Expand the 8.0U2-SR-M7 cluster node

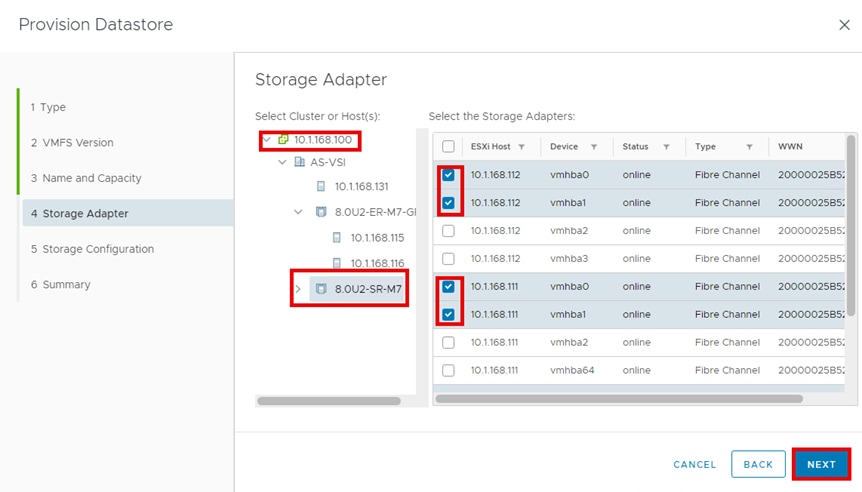point(298,290)
